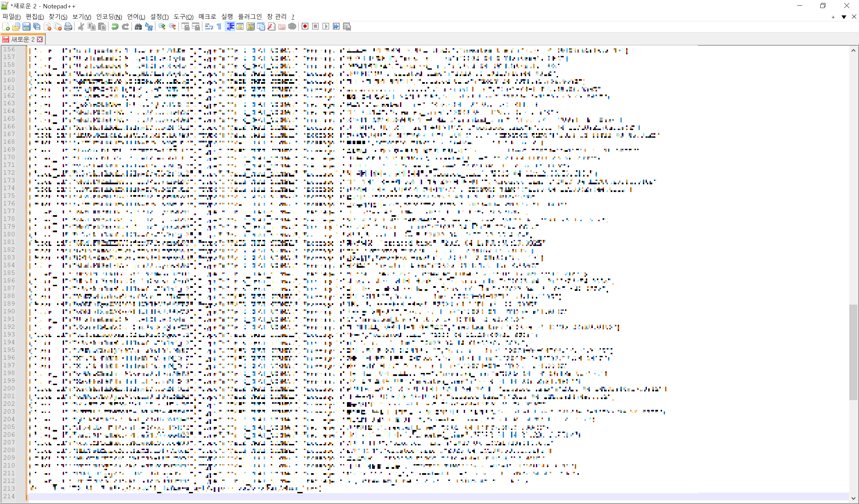Click the vertical scrollbar thumb
Image resolution: width=859 pixels, height=504 pixels.
853,353
